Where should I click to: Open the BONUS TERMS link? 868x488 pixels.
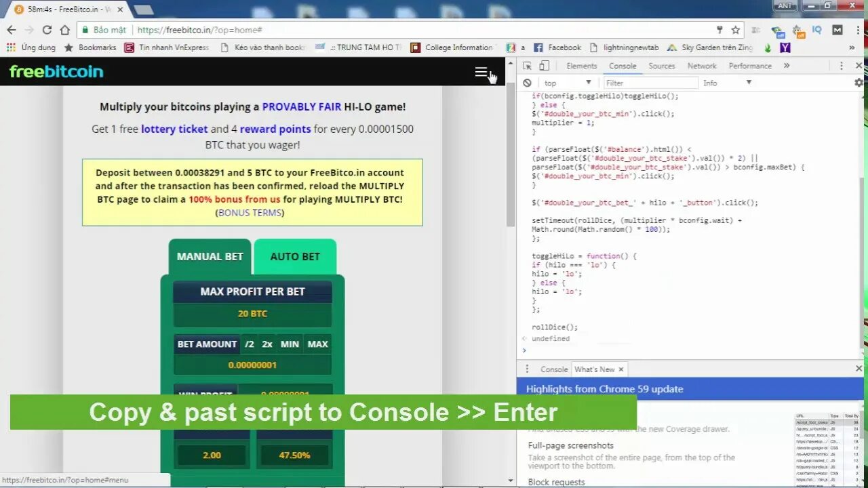250,213
